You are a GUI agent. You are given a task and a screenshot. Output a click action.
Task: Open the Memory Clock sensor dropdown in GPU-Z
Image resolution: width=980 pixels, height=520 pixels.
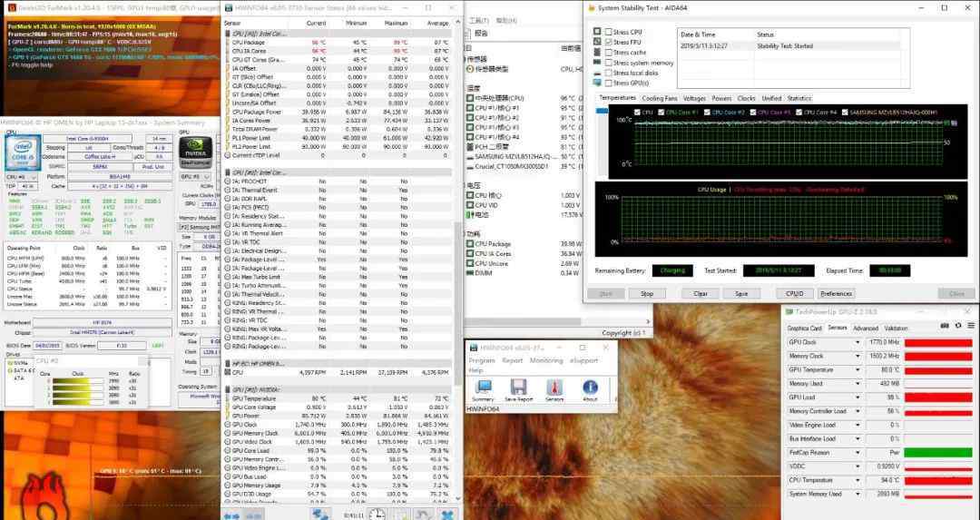(857, 357)
